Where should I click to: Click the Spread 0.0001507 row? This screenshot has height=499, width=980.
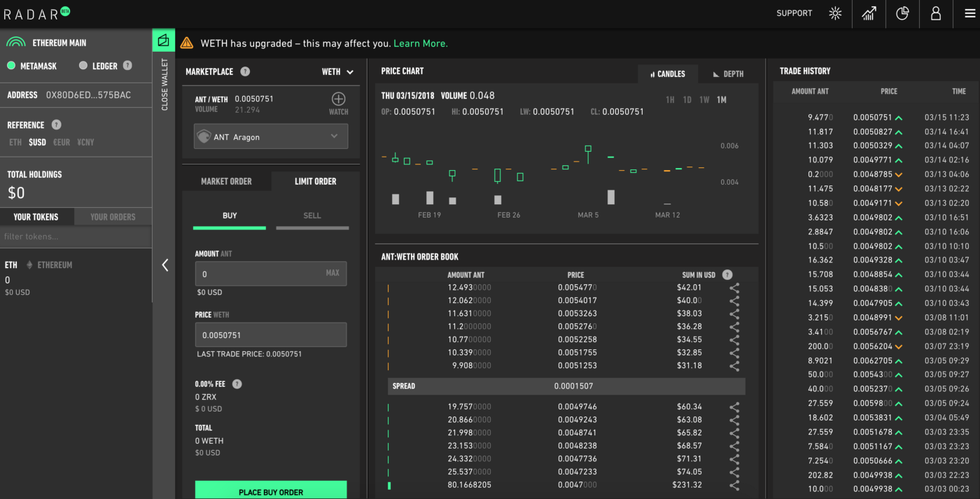[566, 386]
